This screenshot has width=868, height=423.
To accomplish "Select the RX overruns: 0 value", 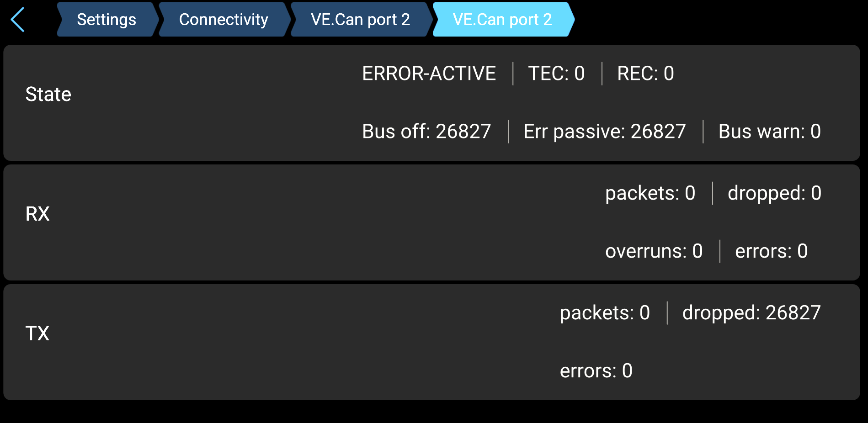I will coord(654,251).
